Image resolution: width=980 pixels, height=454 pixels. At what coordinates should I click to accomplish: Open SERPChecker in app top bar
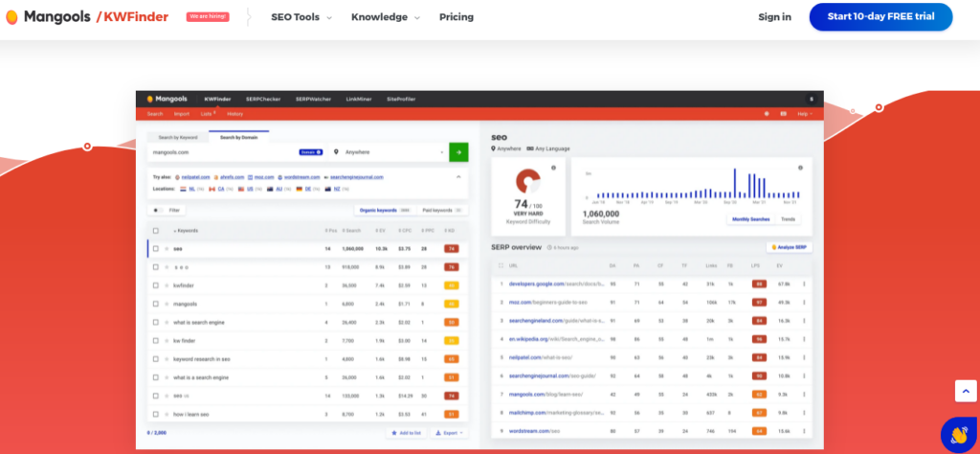point(262,99)
